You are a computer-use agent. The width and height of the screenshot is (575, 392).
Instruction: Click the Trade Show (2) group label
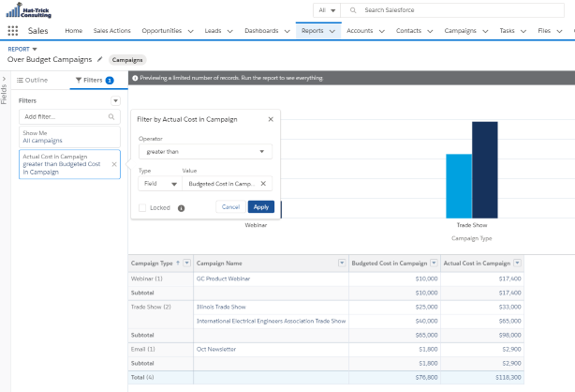[151, 307]
